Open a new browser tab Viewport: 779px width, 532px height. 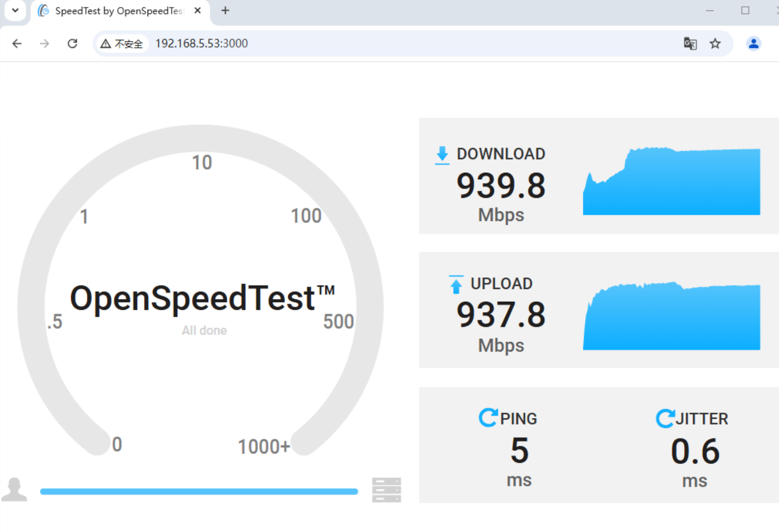pos(225,11)
